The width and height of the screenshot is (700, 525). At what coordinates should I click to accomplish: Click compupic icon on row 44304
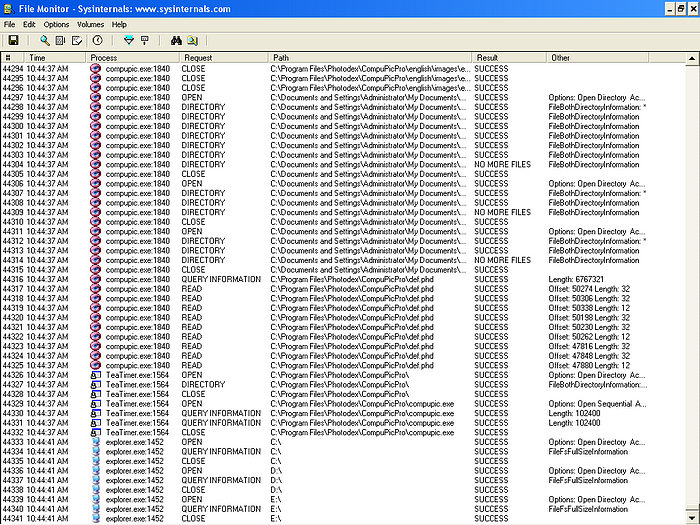(96, 164)
